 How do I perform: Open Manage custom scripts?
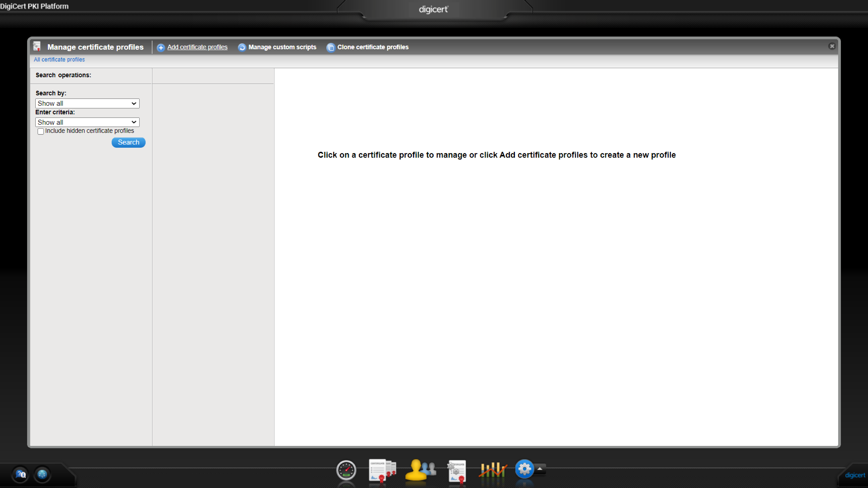point(282,47)
